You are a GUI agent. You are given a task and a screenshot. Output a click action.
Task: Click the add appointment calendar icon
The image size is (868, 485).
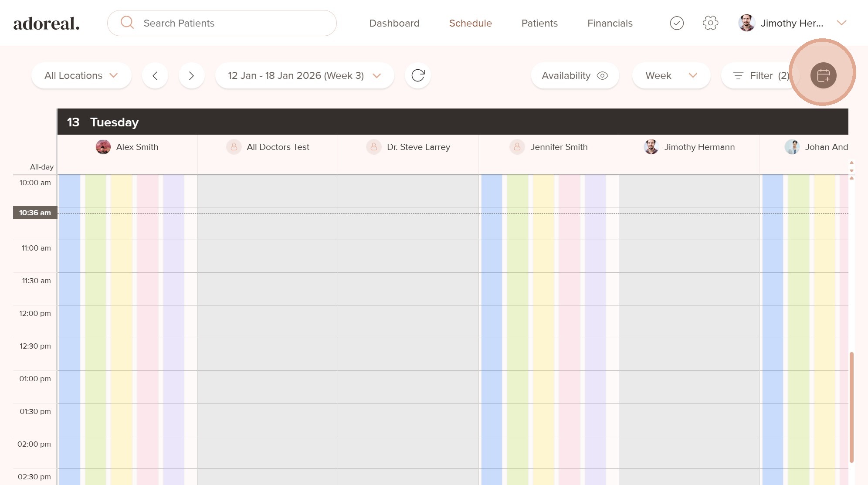pyautogui.click(x=823, y=75)
